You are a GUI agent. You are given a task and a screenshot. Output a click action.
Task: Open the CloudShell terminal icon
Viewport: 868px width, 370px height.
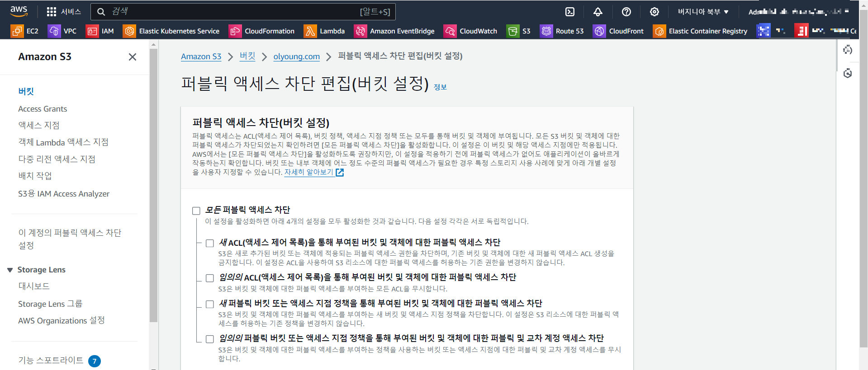pyautogui.click(x=570, y=12)
